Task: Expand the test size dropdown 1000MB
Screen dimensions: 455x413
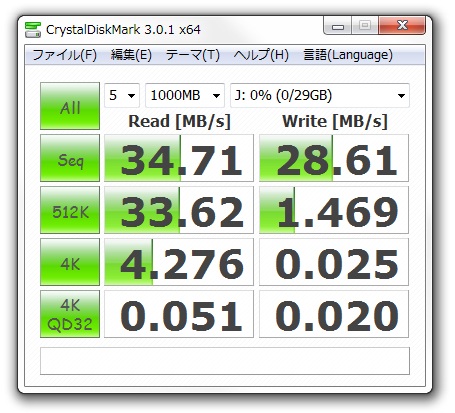Action: [x=185, y=95]
